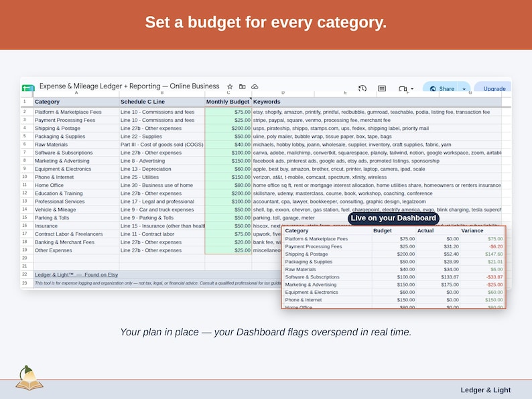The width and height of the screenshot is (532, 399).
Task: Select Part III - Cost of goods sold cell
Action: (x=162, y=145)
